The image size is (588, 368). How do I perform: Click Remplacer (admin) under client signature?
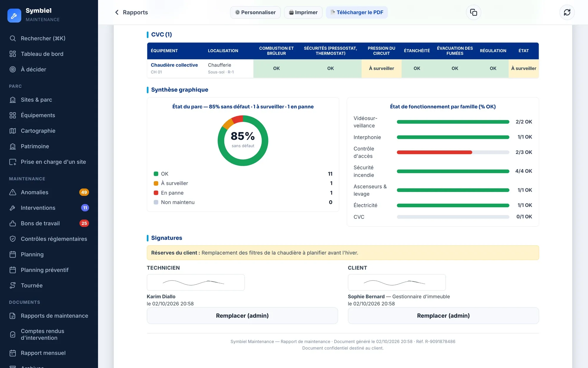(x=443, y=316)
